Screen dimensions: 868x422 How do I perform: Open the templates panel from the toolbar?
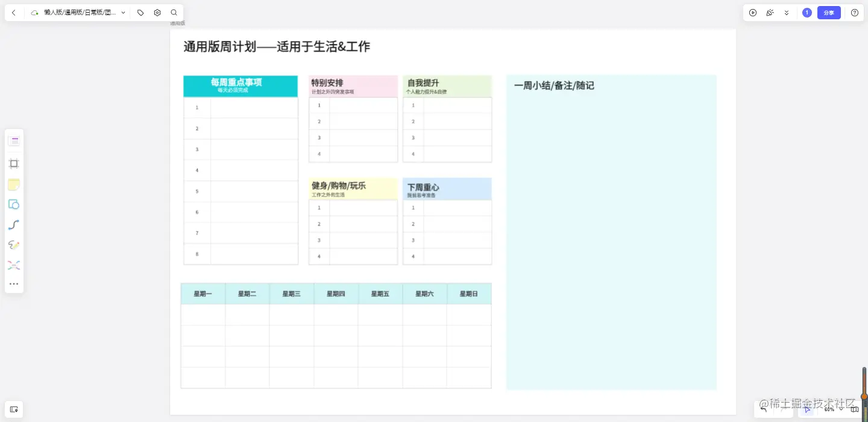pos(14,140)
